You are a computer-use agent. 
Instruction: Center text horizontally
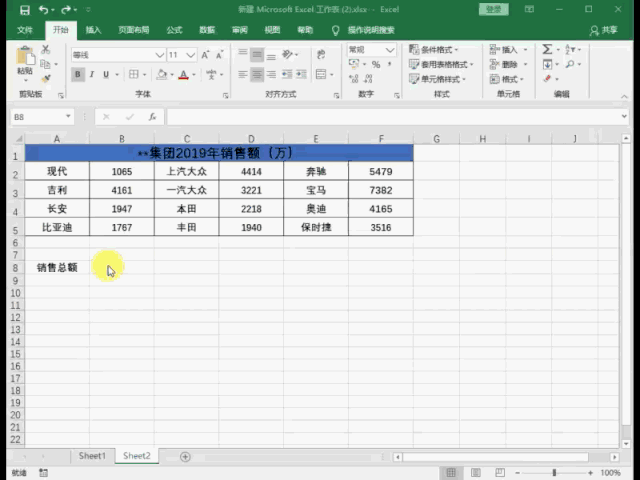click(257, 74)
